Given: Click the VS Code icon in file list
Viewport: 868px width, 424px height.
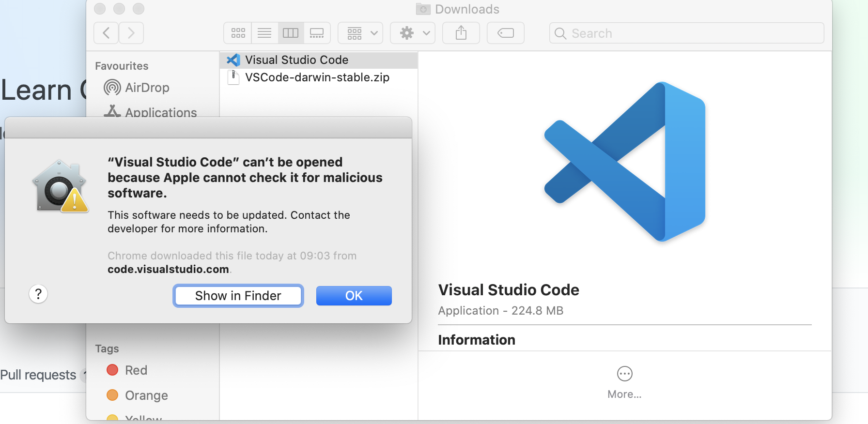Looking at the screenshot, I should [x=233, y=60].
